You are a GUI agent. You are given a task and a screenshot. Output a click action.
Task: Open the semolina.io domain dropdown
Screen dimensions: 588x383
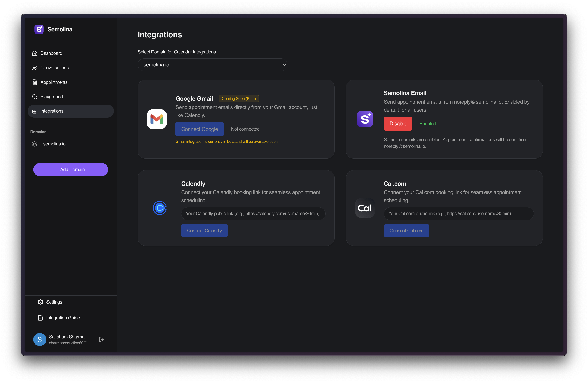212,65
